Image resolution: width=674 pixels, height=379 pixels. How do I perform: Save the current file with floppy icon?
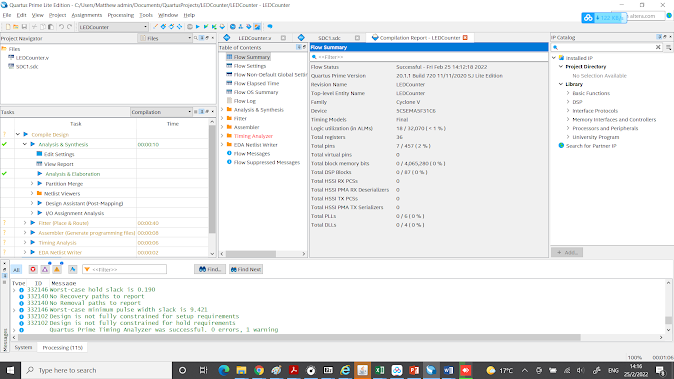coord(24,27)
